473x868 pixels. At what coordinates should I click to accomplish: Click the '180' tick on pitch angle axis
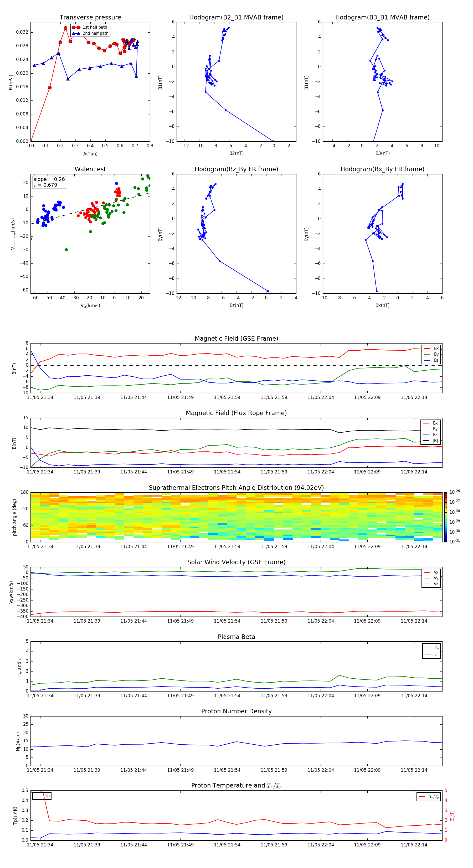[24, 492]
